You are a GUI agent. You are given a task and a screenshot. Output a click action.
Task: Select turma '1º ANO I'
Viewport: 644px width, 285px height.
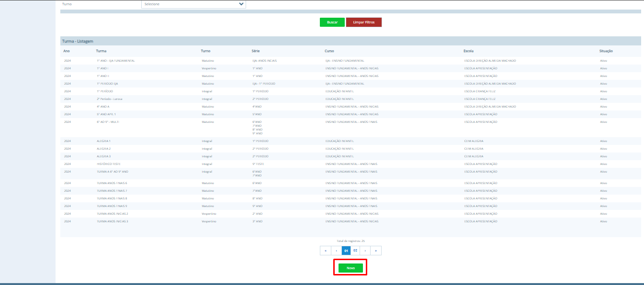coord(102,68)
